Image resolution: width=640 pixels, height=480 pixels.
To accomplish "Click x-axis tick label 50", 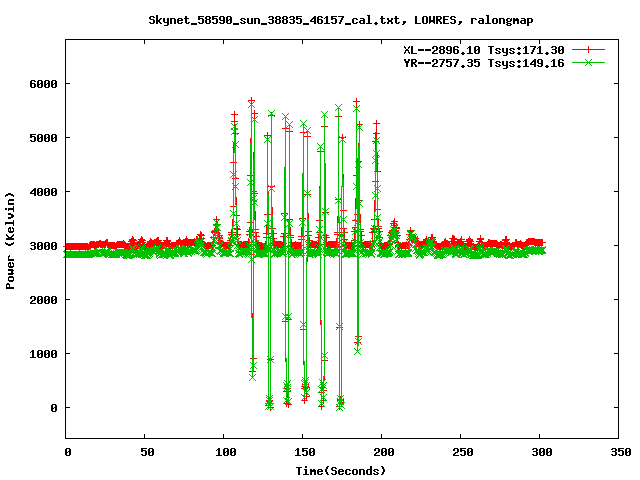I will pos(147,452).
